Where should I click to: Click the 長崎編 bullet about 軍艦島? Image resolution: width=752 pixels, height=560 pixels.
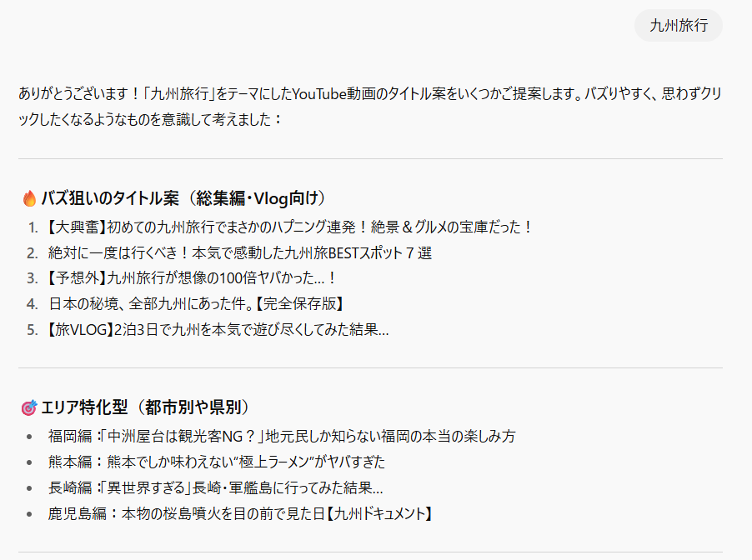pos(215,488)
